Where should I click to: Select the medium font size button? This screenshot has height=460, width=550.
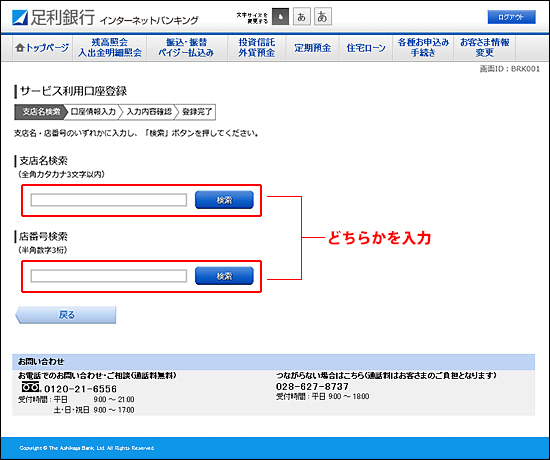tap(302, 17)
